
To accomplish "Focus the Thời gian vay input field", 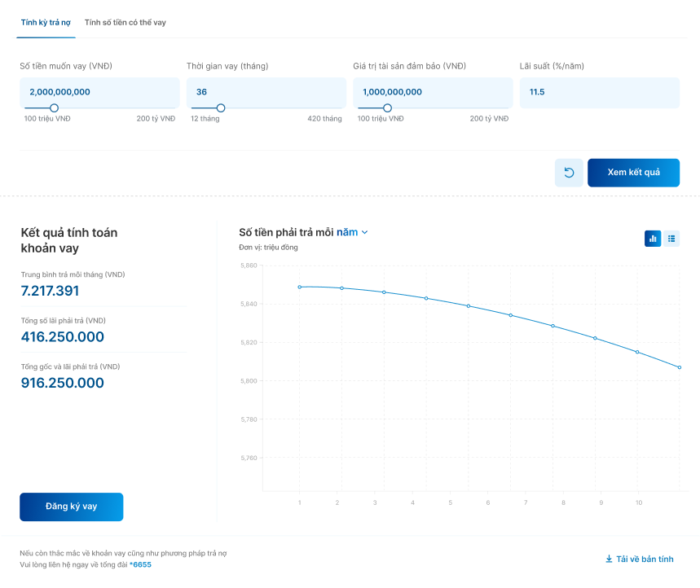I will (x=266, y=92).
